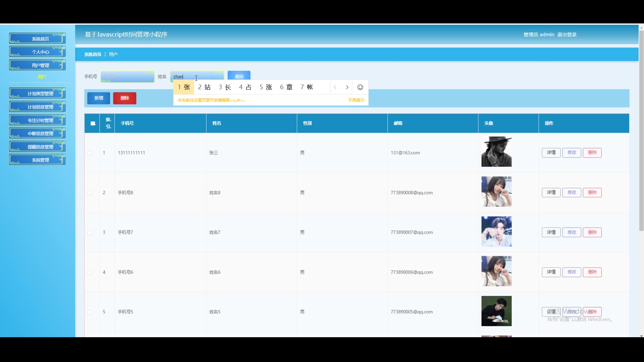Viewport: 644px width, 362px height.
Task: Click the 查询 search button
Action: 239,76
